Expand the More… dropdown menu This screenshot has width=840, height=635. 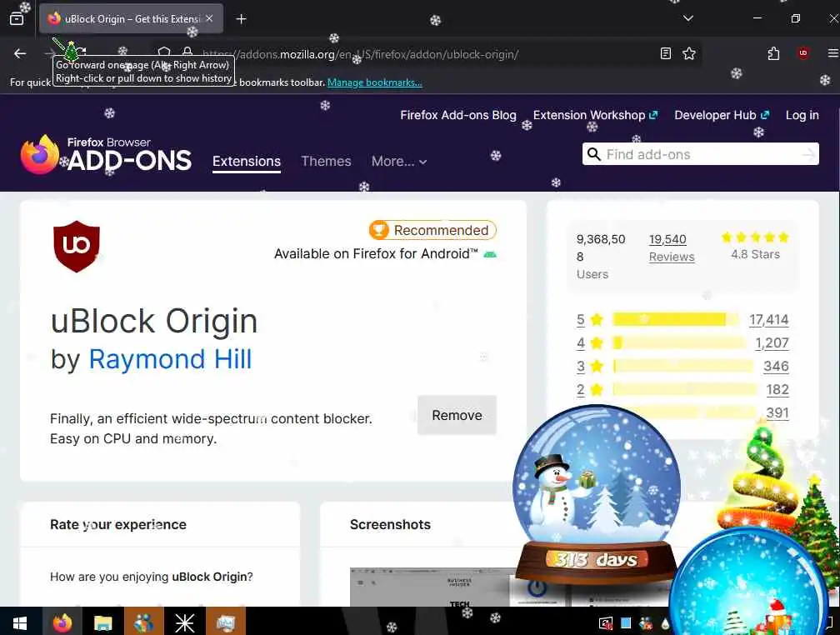pyautogui.click(x=399, y=162)
